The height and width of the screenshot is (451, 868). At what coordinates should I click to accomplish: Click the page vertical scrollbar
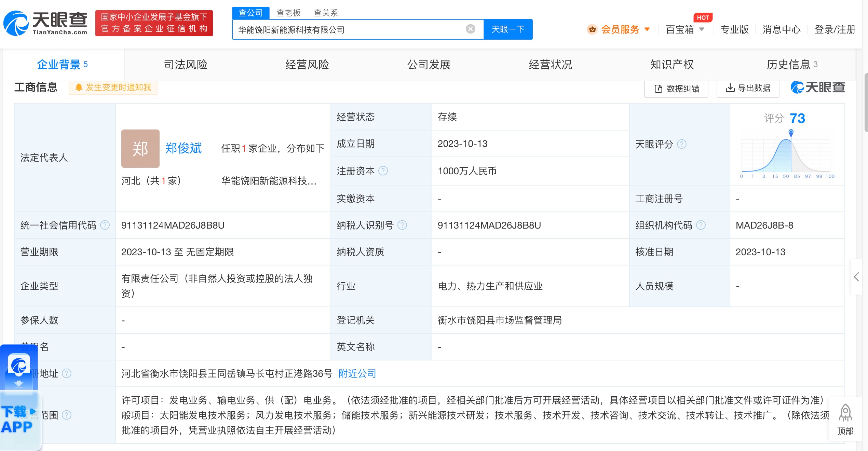point(866,102)
